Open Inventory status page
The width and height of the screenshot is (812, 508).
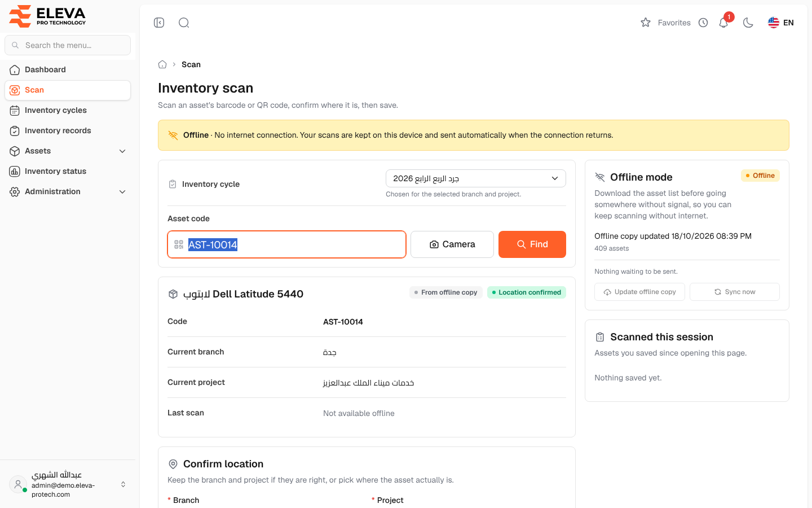click(x=68, y=171)
